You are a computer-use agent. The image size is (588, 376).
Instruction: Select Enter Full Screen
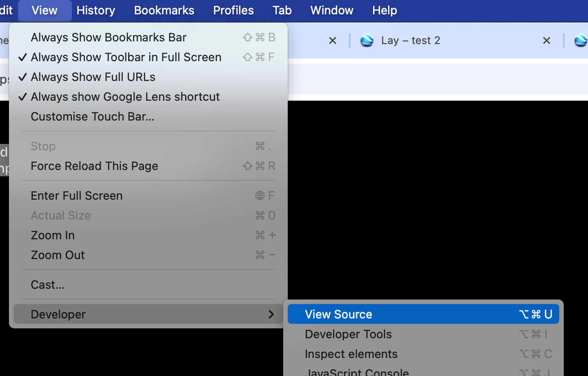point(76,196)
